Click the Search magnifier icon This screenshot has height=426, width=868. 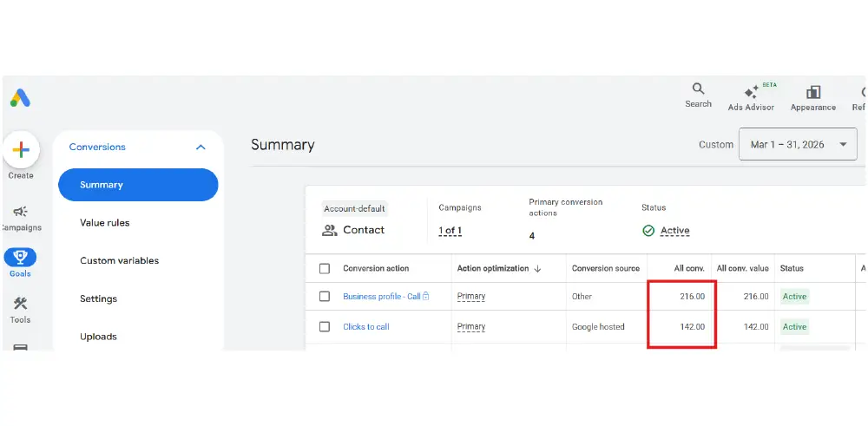[698, 89]
